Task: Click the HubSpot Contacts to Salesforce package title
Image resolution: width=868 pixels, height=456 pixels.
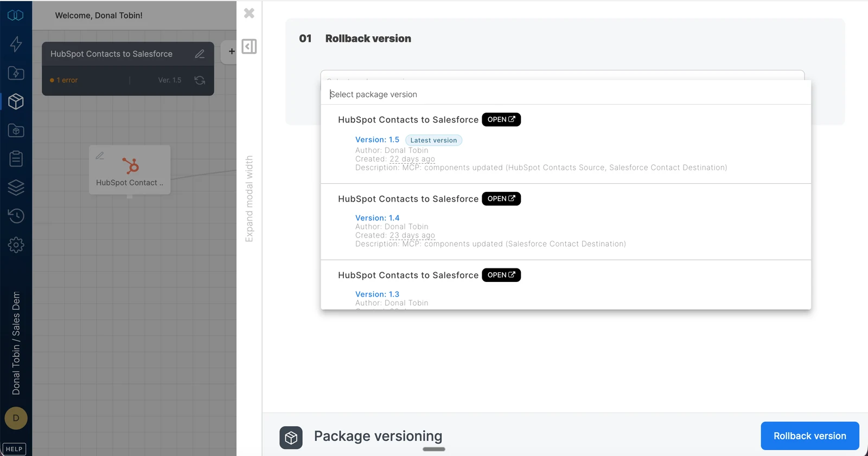Action: 111,54
